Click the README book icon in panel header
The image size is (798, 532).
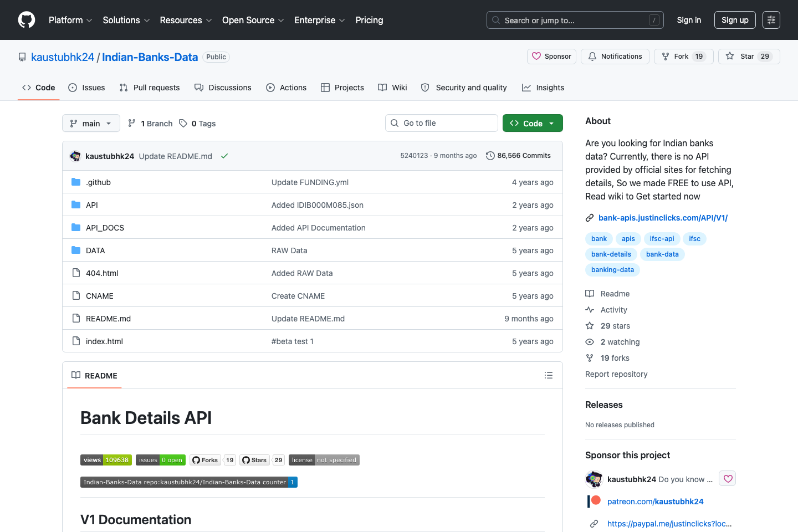[x=76, y=375]
